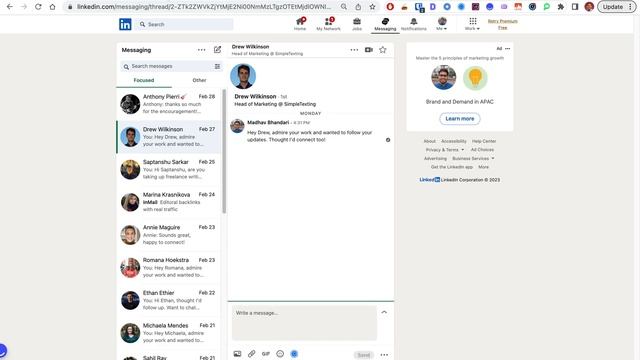Open the browser profile avatar
The height and width of the screenshot is (360, 640).
click(x=589, y=7)
